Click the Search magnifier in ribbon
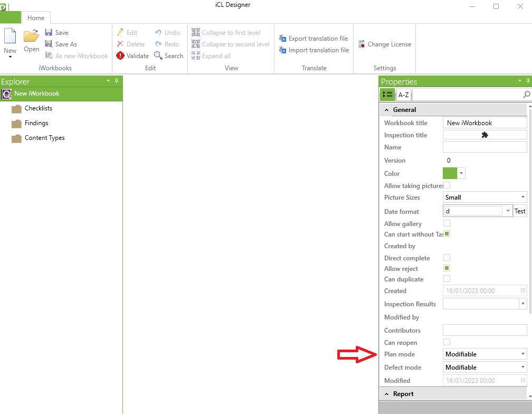Screen dimensions: 532x414 point(158,56)
